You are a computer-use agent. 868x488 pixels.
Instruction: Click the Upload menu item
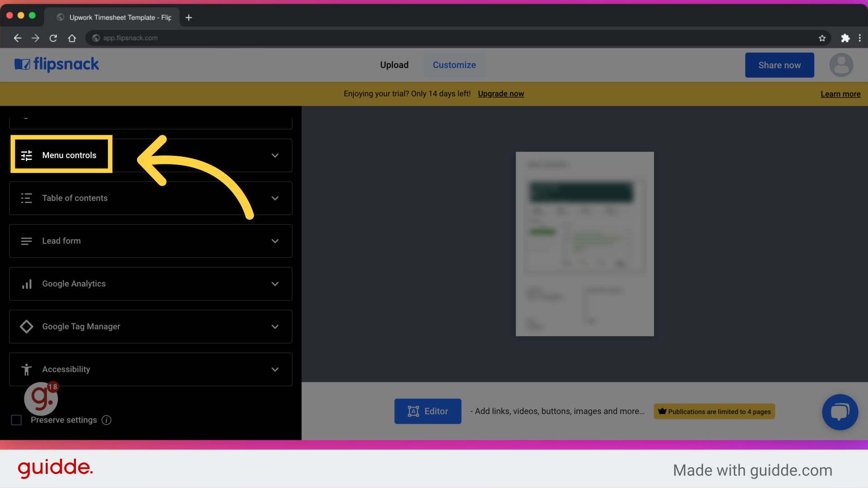coord(394,65)
